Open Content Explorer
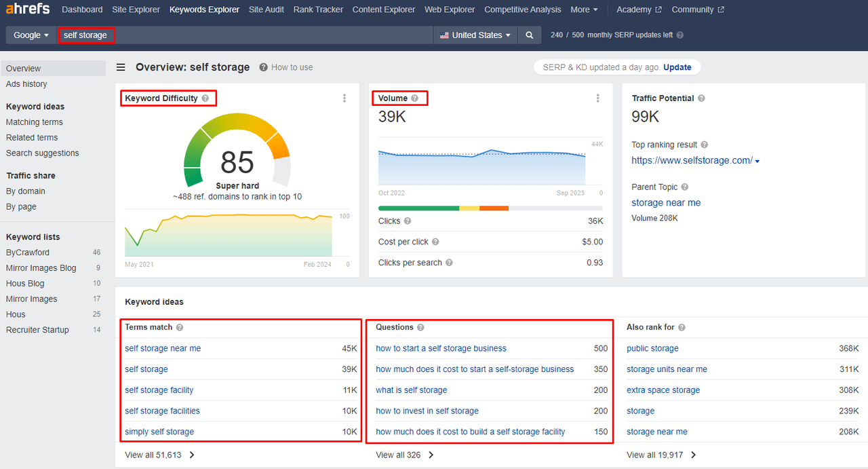Viewport: 868px width, 469px height. 384,10
